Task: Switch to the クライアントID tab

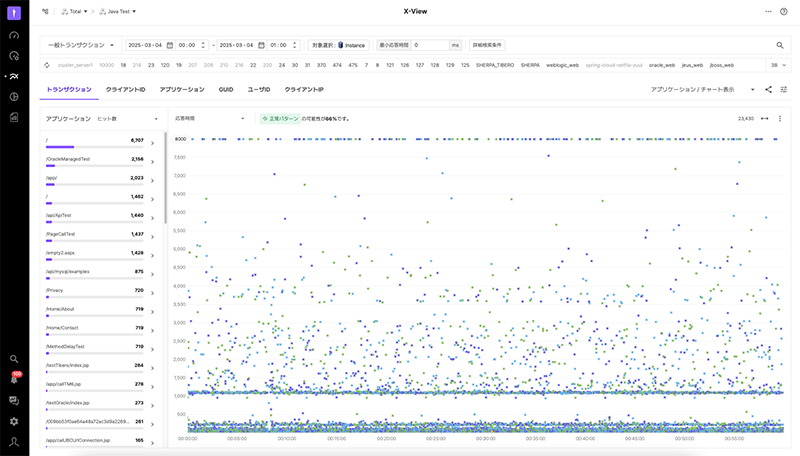Action: [x=126, y=89]
